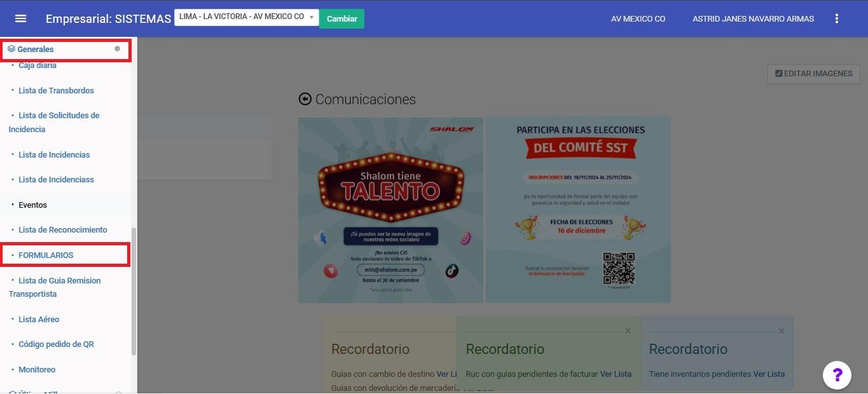
Task: Collapse the Generales menu section
Action: click(x=36, y=49)
